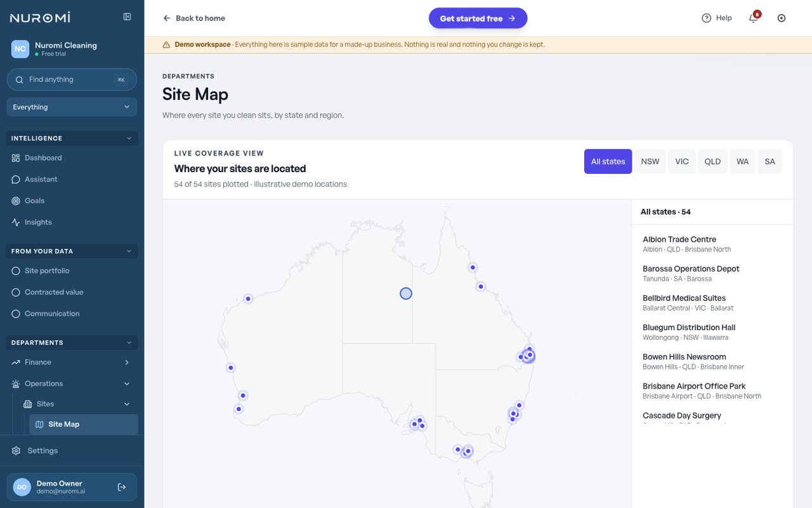Viewport: 812px width, 508px height.
Task: Select Bluegum Distribution Hall in the list
Action: pyautogui.click(x=712, y=332)
